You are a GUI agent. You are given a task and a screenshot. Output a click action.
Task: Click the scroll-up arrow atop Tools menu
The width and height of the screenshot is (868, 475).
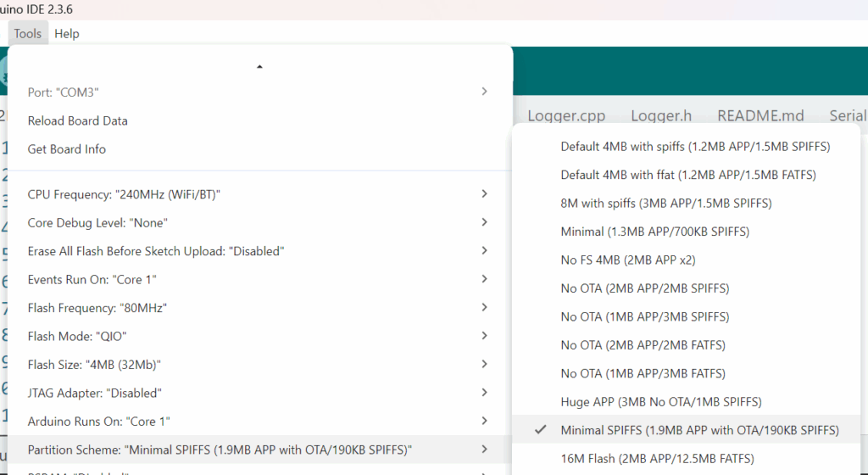coord(259,66)
